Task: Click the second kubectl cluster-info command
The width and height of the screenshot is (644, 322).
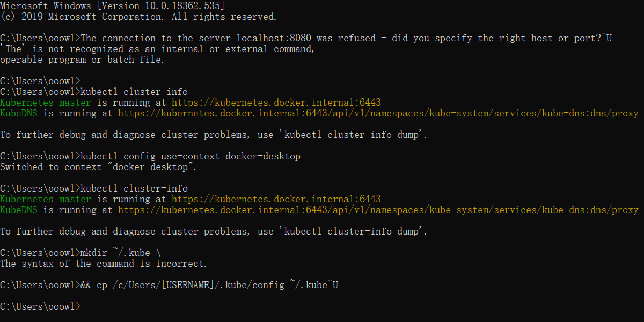Action: pyautogui.click(x=134, y=188)
